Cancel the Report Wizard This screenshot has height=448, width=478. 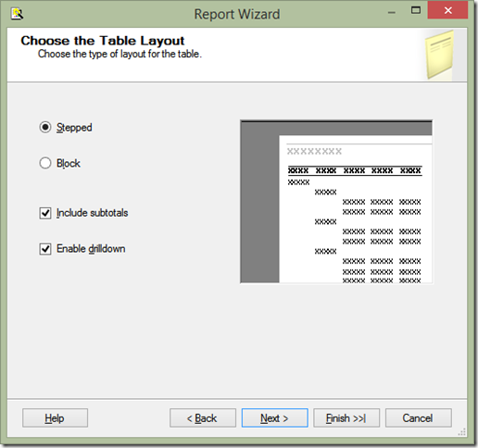point(419,418)
